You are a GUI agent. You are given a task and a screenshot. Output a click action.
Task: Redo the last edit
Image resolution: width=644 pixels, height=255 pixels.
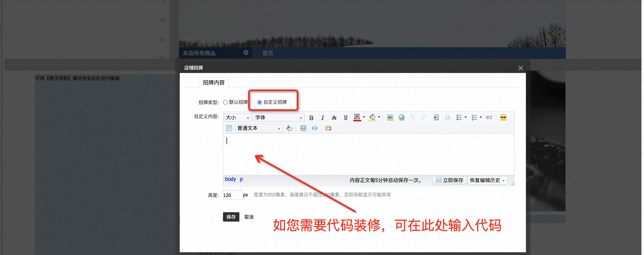tap(424, 118)
